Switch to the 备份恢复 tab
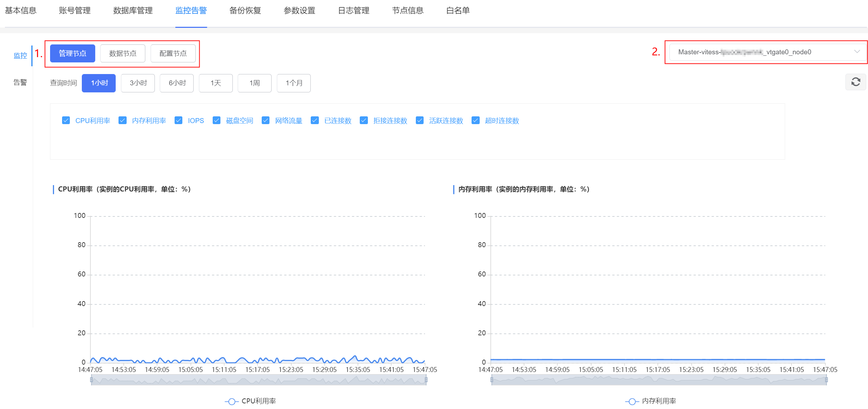This screenshot has height=409, width=868. click(x=245, y=11)
